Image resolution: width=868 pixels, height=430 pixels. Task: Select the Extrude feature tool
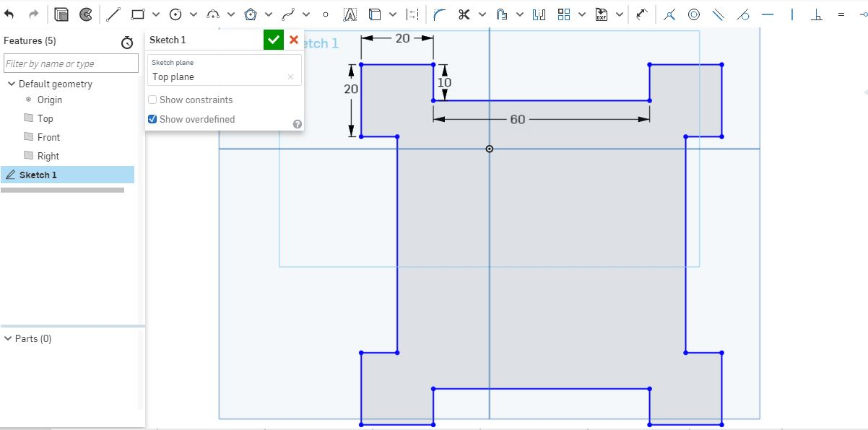(x=61, y=14)
